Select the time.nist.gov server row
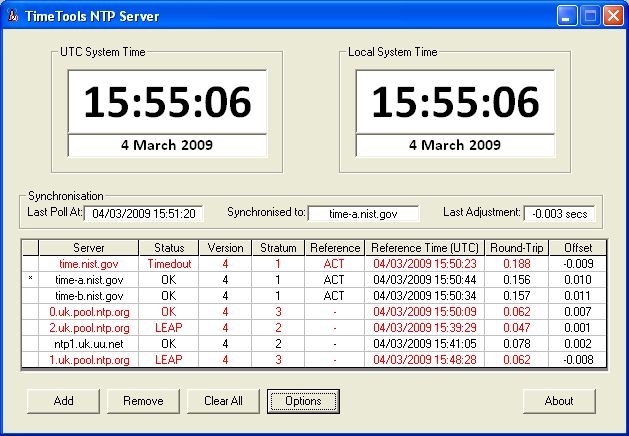Screen dimensions: 629x436 (x=314, y=264)
